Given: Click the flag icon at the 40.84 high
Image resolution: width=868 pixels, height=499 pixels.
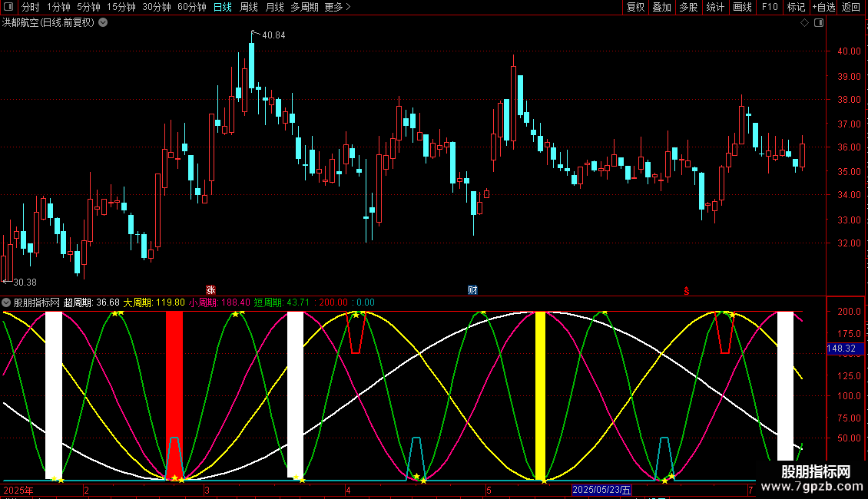Looking at the screenshot, I should tap(255, 32).
